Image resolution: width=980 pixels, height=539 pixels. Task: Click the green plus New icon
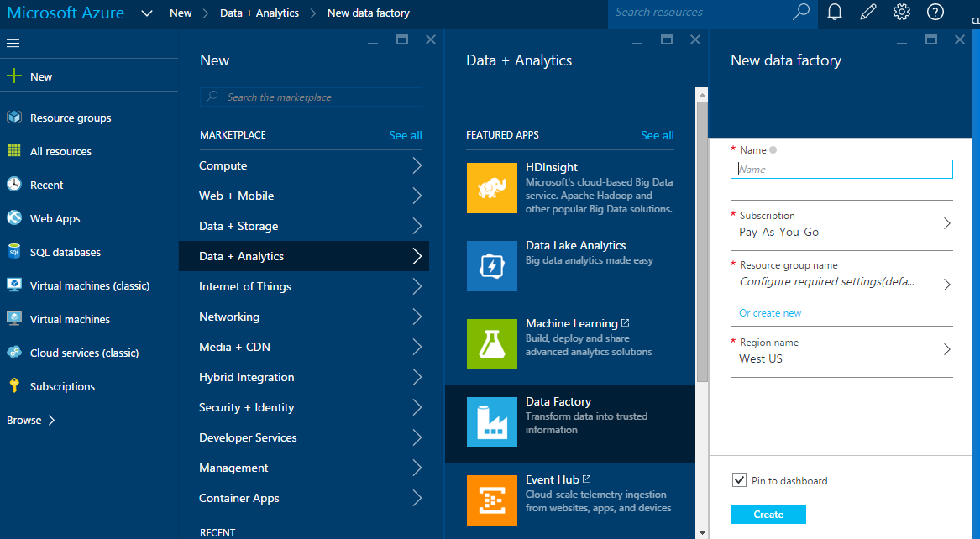pos(13,76)
